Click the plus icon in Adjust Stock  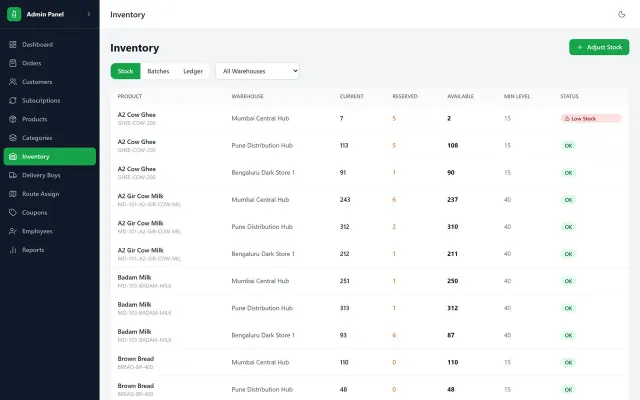[x=580, y=47]
